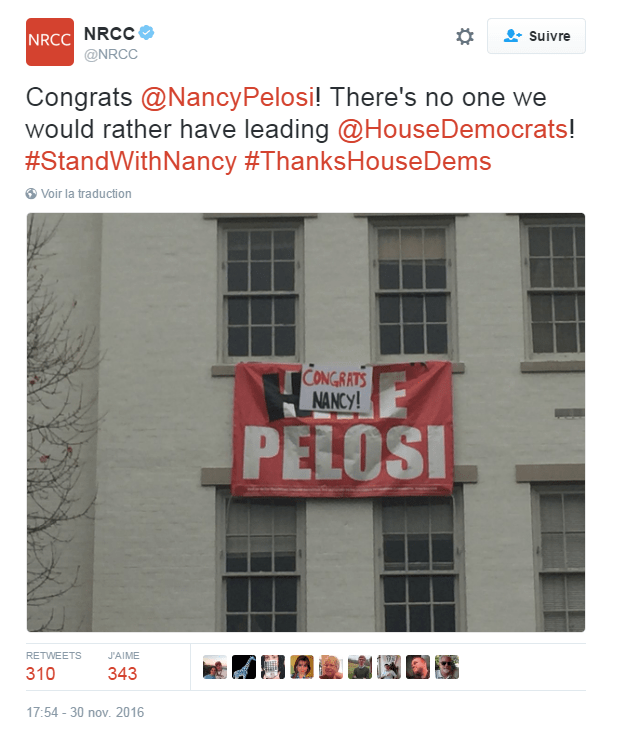Click the last liker avatar in the row
Screen dimensions: 618x729
click(447, 667)
